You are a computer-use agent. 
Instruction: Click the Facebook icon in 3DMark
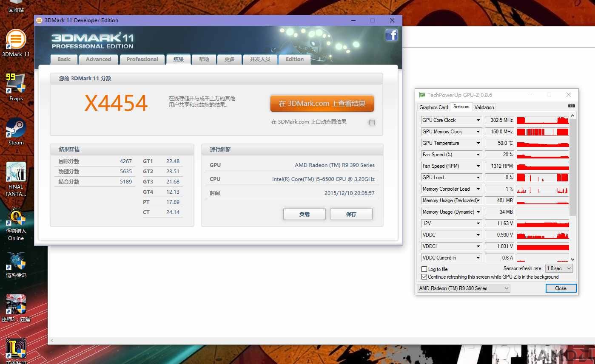[391, 35]
